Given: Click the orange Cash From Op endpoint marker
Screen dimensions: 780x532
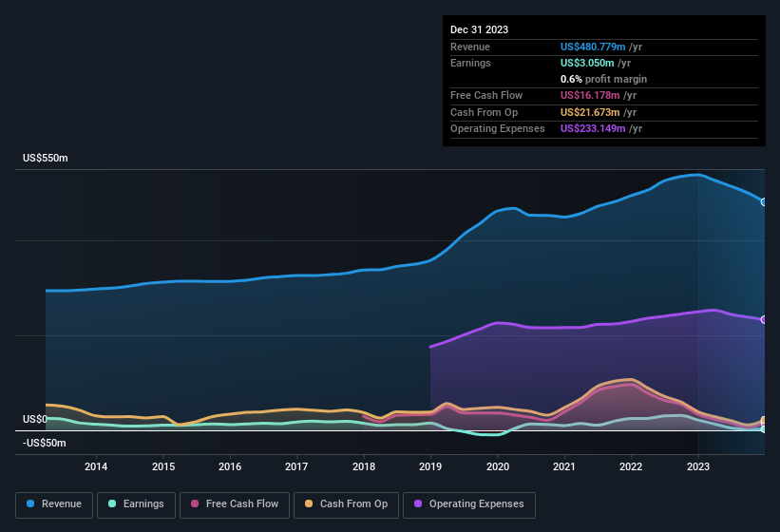Looking at the screenshot, I should tap(763, 421).
